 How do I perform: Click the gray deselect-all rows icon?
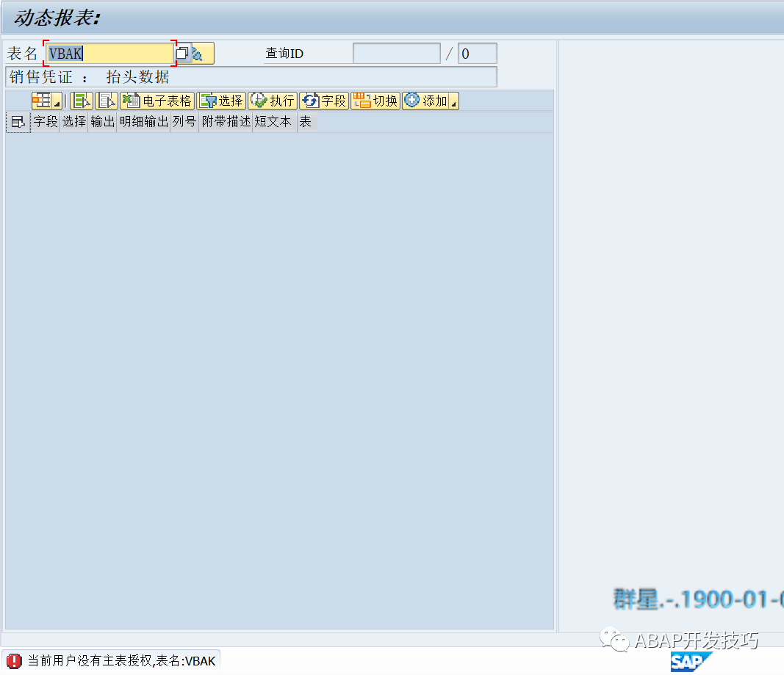click(x=106, y=101)
